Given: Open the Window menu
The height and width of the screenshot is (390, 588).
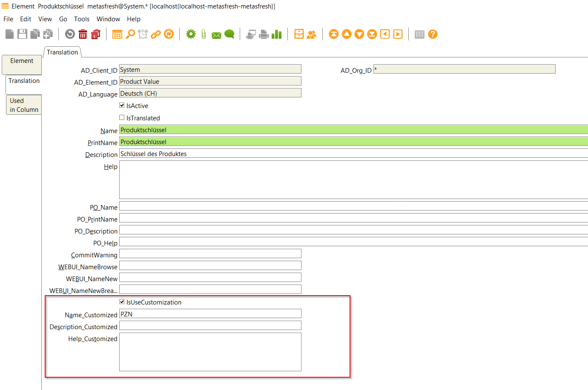Looking at the screenshot, I should pyautogui.click(x=108, y=19).
